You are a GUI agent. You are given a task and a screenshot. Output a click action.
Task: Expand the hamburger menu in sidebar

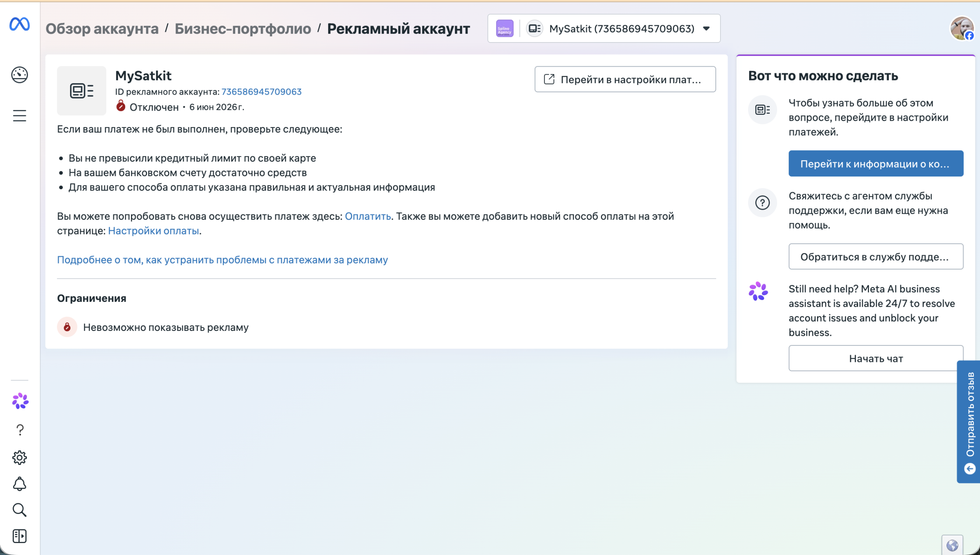pos(20,116)
